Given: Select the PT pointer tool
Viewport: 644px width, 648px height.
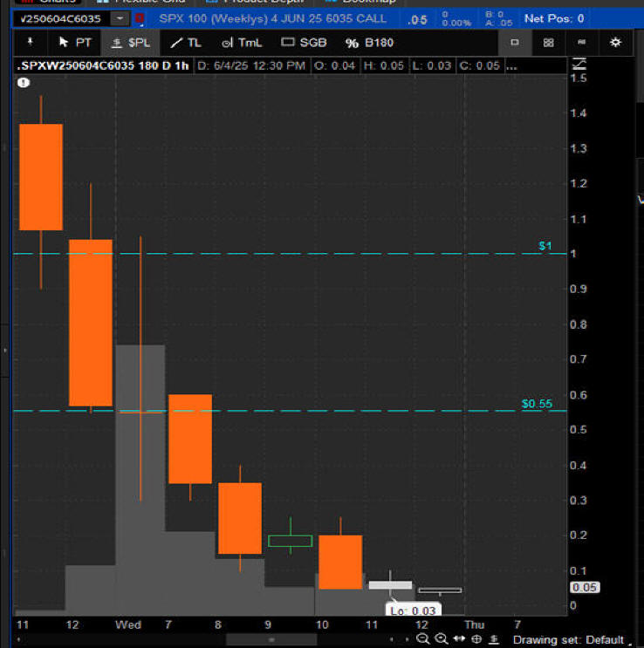Looking at the screenshot, I should pyautogui.click(x=74, y=42).
